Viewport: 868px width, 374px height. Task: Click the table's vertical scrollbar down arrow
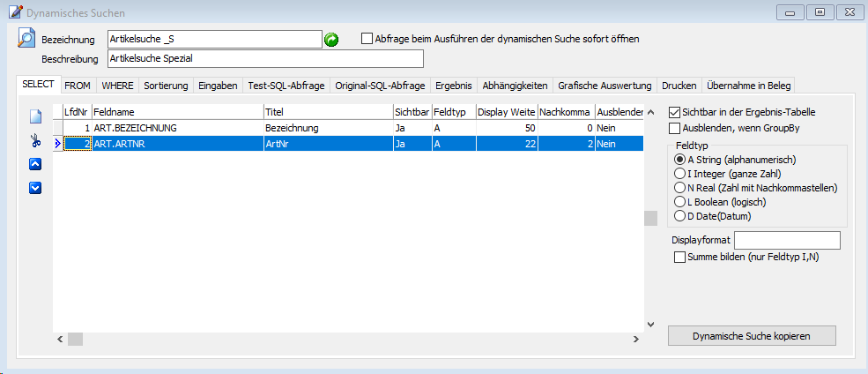[650, 324]
